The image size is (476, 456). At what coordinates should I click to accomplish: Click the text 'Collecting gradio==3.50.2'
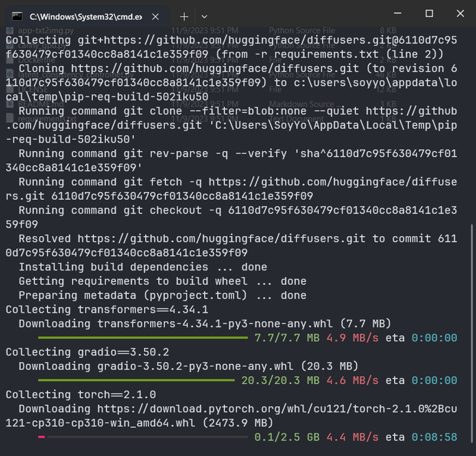click(x=87, y=352)
